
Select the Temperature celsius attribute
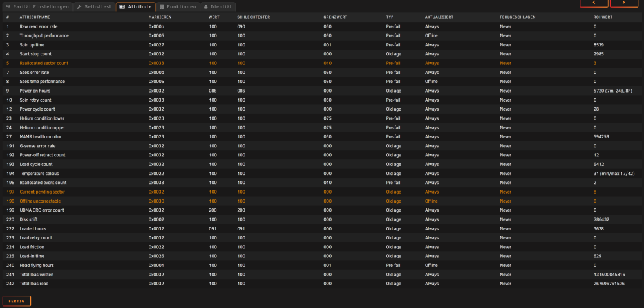pyautogui.click(x=39, y=174)
